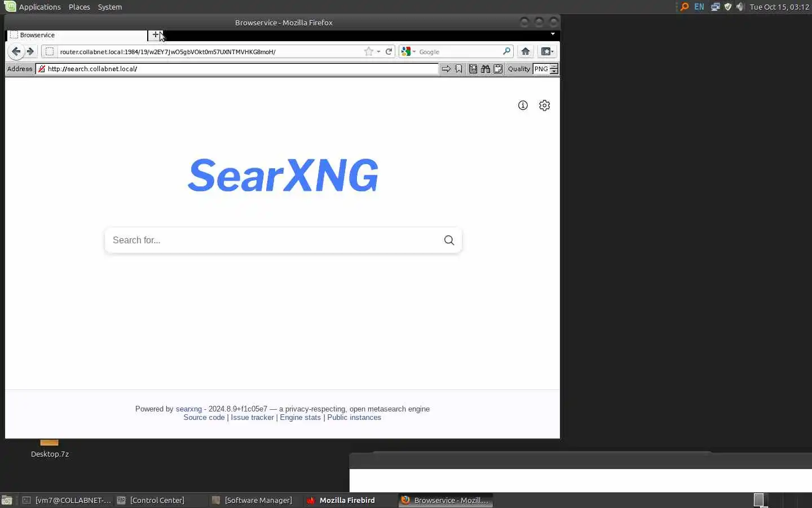Open the SearXNG about info icon
The width and height of the screenshot is (812, 508).
click(523, 106)
